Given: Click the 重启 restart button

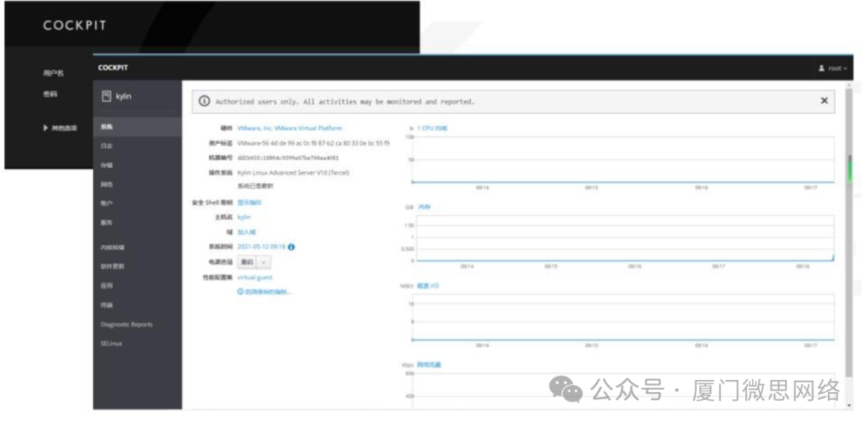Looking at the screenshot, I should pos(248,262).
